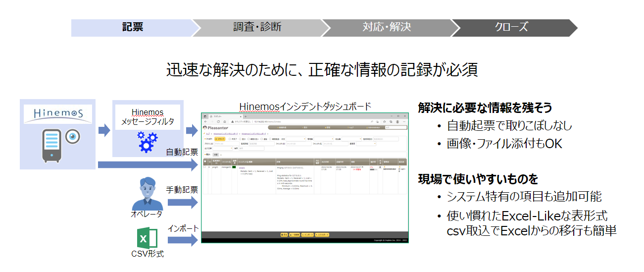The image size is (644, 272).
Task: Click the クローズ process step
Action: [x=512, y=28]
